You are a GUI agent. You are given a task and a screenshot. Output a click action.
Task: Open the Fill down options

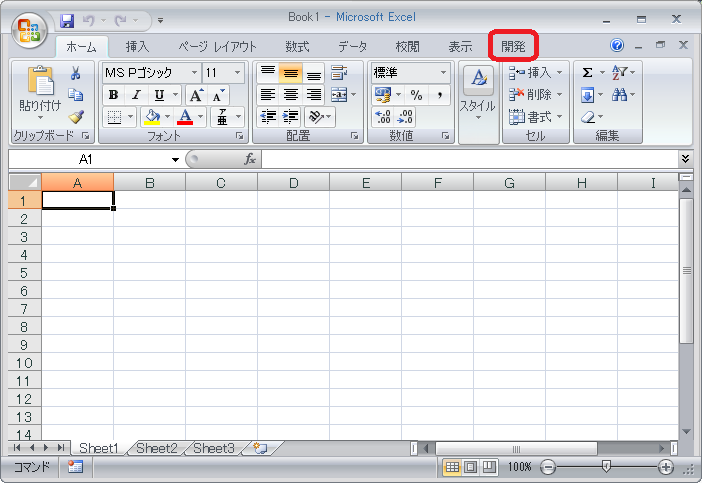pyautogui.click(x=587, y=95)
